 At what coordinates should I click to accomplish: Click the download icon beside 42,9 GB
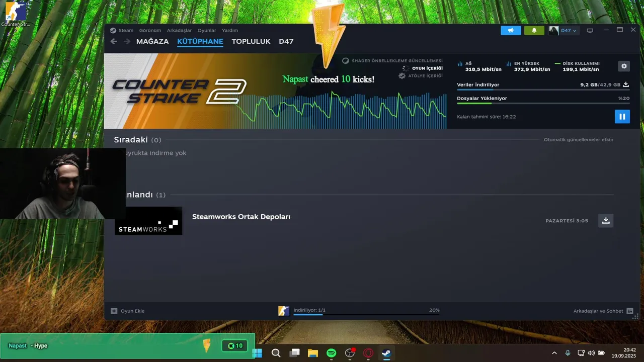tap(626, 84)
